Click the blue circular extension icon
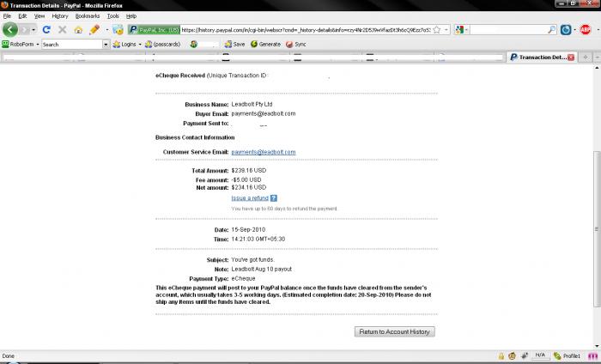This screenshot has height=364, width=601. click(x=566, y=29)
